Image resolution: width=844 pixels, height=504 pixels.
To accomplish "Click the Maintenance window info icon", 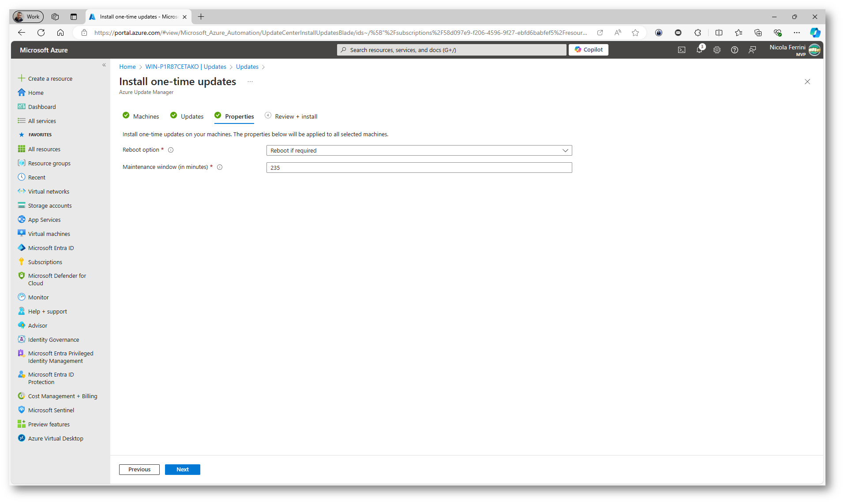I will [x=220, y=167].
